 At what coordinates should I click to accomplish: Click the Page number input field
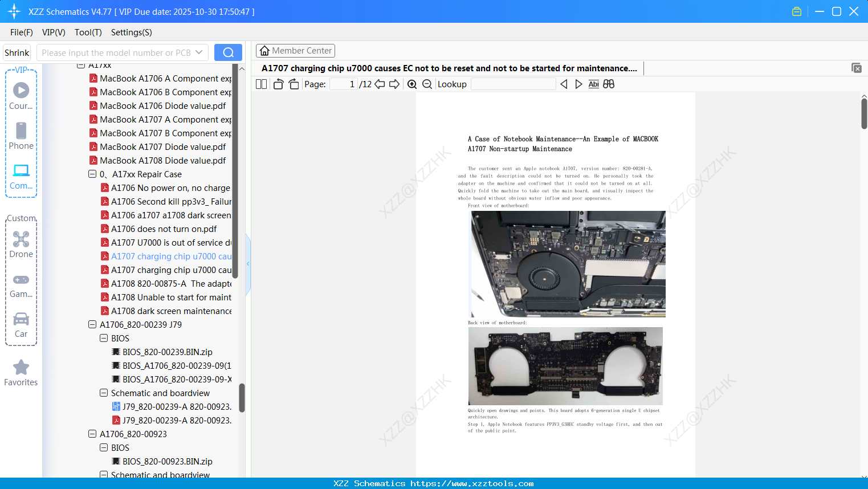[x=344, y=84]
